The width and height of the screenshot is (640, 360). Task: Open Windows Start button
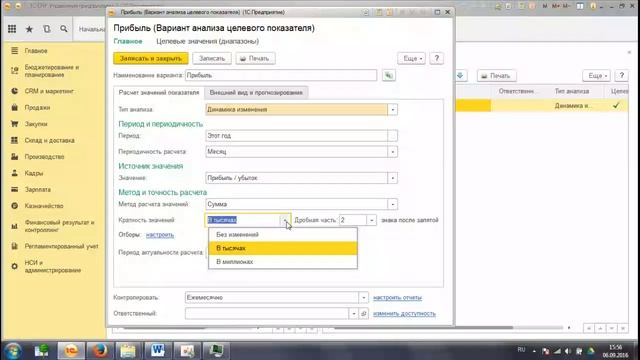point(12,351)
